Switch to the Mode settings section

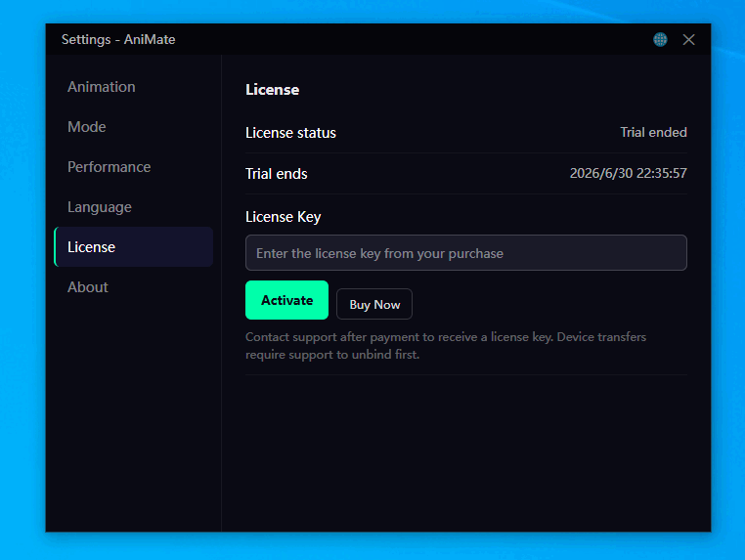pyautogui.click(x=134, y=127)
